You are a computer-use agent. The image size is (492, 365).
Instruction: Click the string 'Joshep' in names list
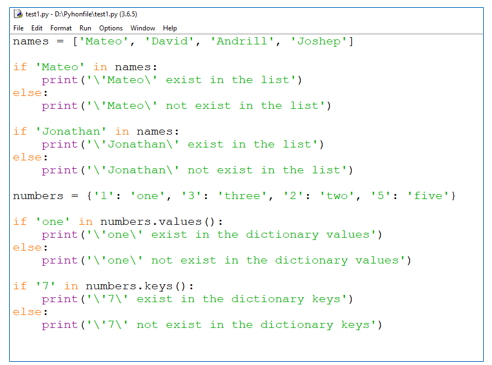tap(319, 41)
